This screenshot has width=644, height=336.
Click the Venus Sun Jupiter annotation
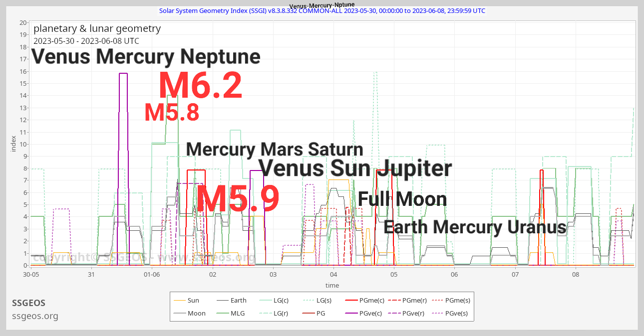coord(355,168)
